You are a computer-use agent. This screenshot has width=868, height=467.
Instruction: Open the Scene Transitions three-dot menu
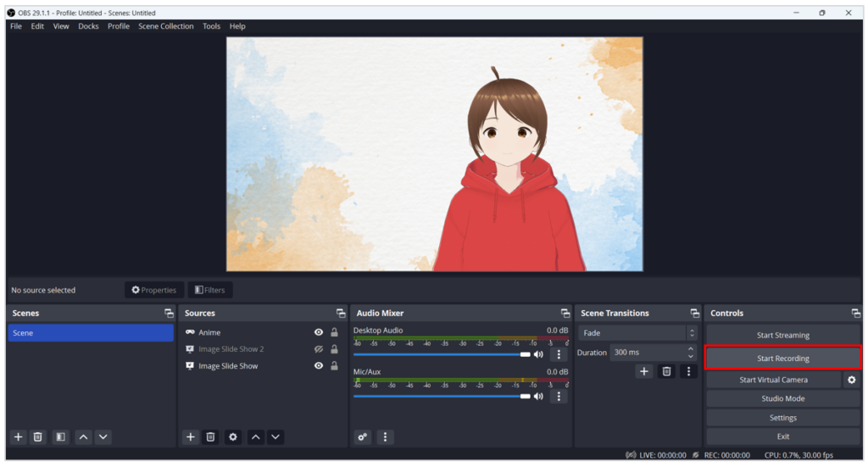pyautogui.click(x=688, y=371)
